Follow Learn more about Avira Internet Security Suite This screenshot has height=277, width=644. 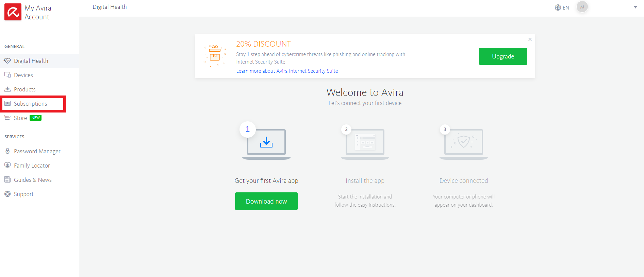[287, 71]
